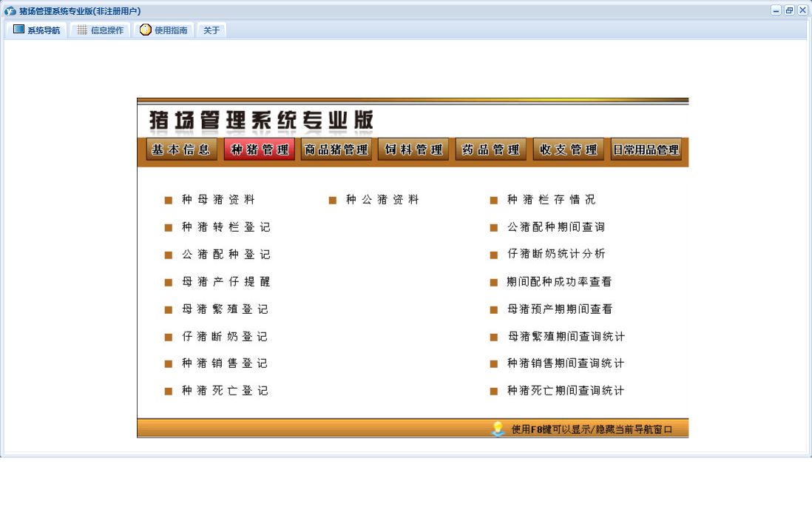Close the 猪场管理系统 window
This screenshot has width=812, height=530.
point(802,10)
